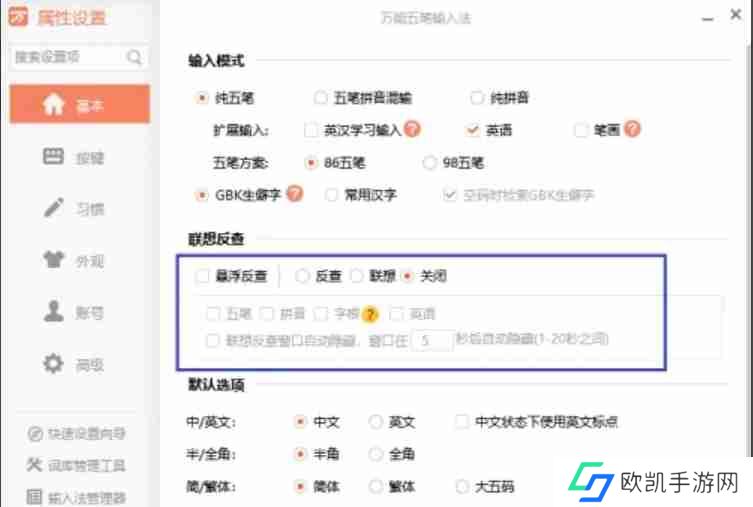Open the 习惯 settings tab with pencil icon
The height and width of the screenshot is (507, 753).
tap(73, 208)
